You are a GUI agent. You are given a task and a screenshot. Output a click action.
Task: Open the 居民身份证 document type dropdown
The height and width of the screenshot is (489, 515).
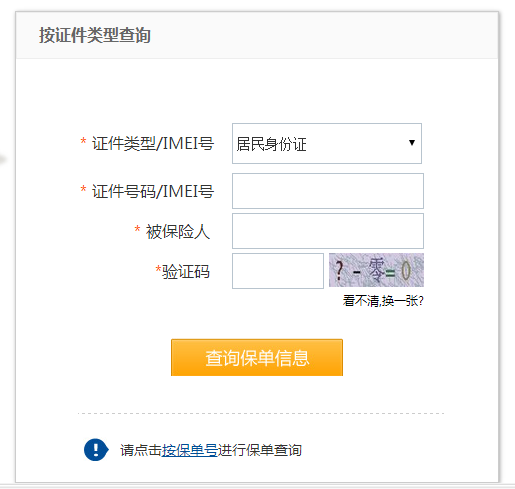click(327, 144)
